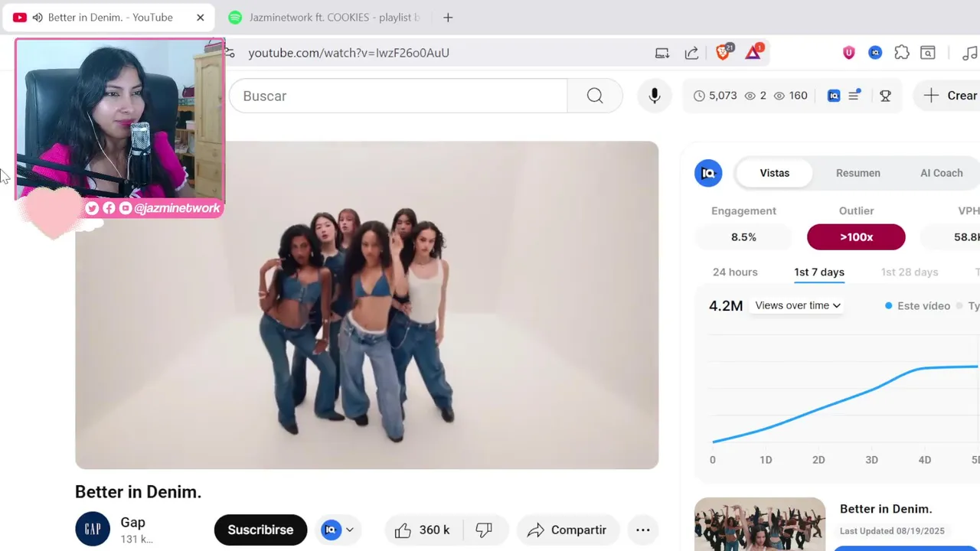Click the Compartir button
The image size is (980, 551).
[567, 530]
